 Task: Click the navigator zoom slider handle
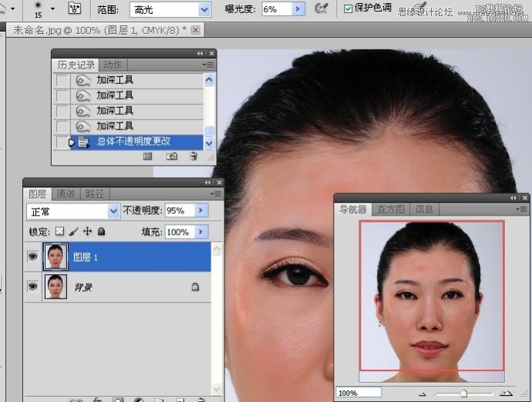coord(463,394)
